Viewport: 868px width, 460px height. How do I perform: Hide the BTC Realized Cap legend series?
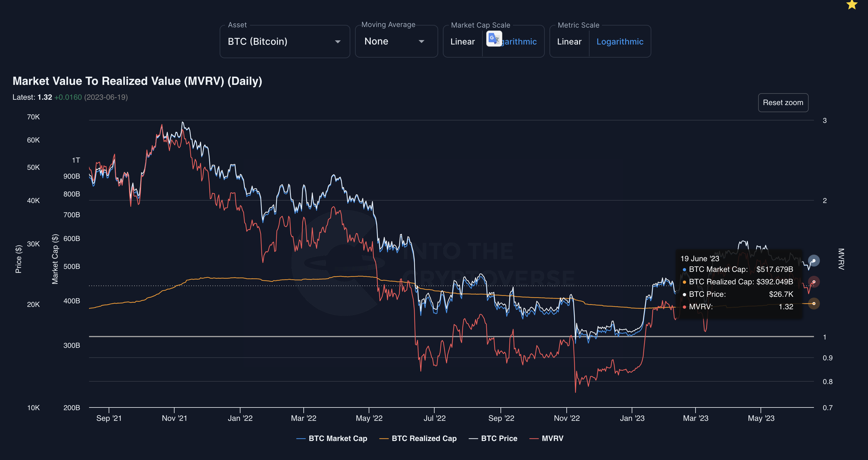pyautogui.click(x=424, y=438)
